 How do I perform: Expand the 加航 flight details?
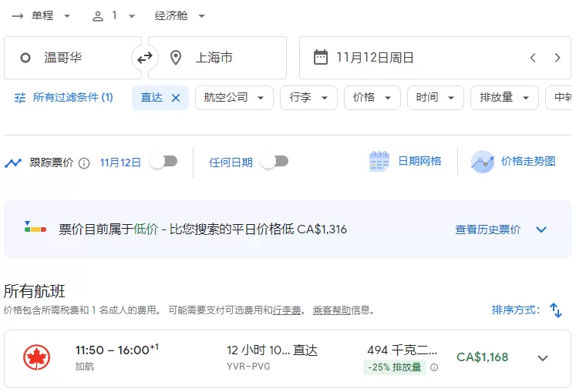[543, 358]
